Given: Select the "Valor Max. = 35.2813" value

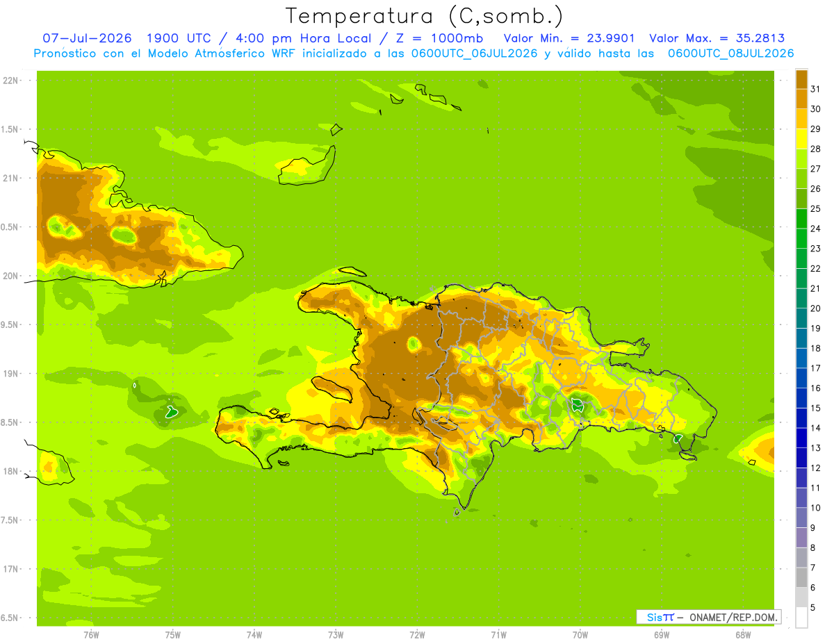Looking at the screenshot, I should pyautogui.click(x=717, y=38).
